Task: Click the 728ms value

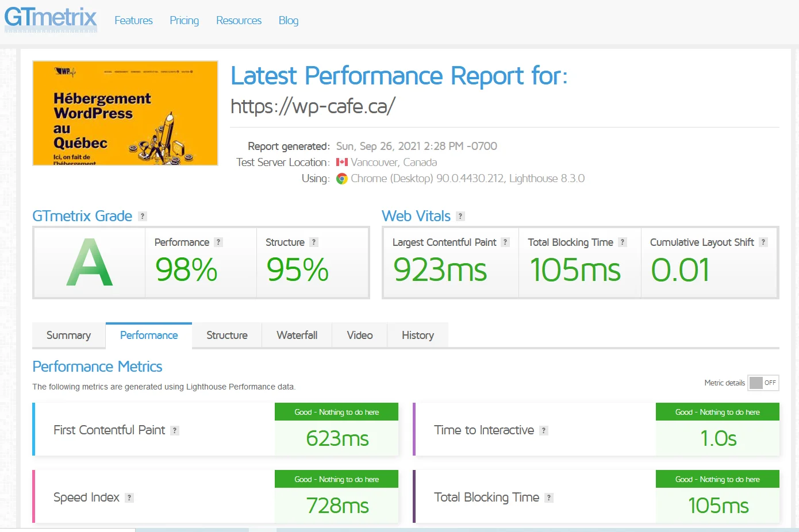Action: 337,506
